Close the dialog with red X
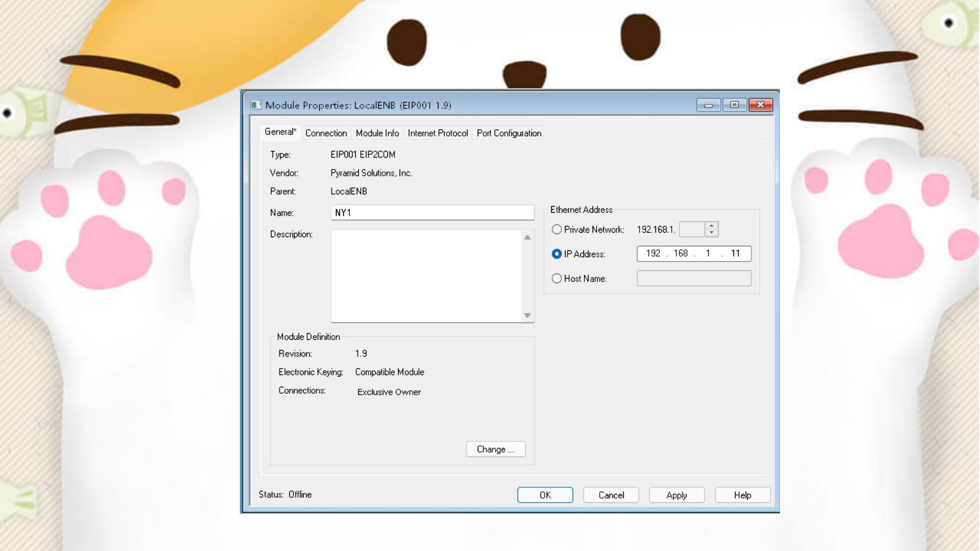 click(x=761, y=105)
